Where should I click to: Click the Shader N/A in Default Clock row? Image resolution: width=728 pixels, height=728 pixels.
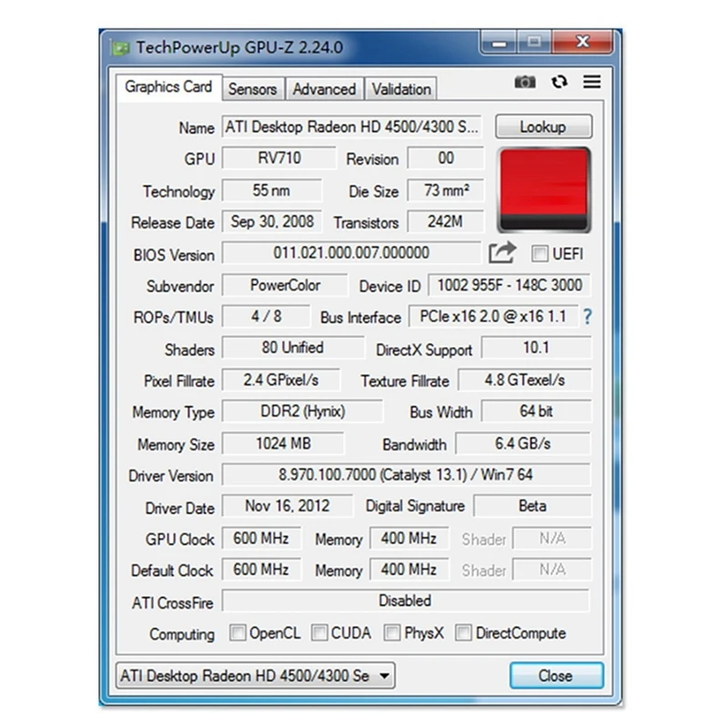552,570
